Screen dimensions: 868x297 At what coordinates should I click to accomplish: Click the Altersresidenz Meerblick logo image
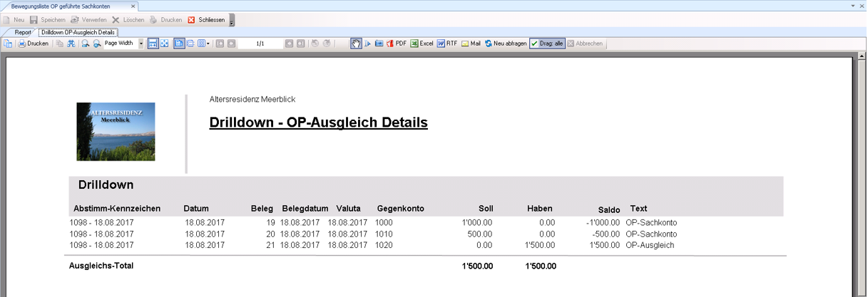click(116, 132)
